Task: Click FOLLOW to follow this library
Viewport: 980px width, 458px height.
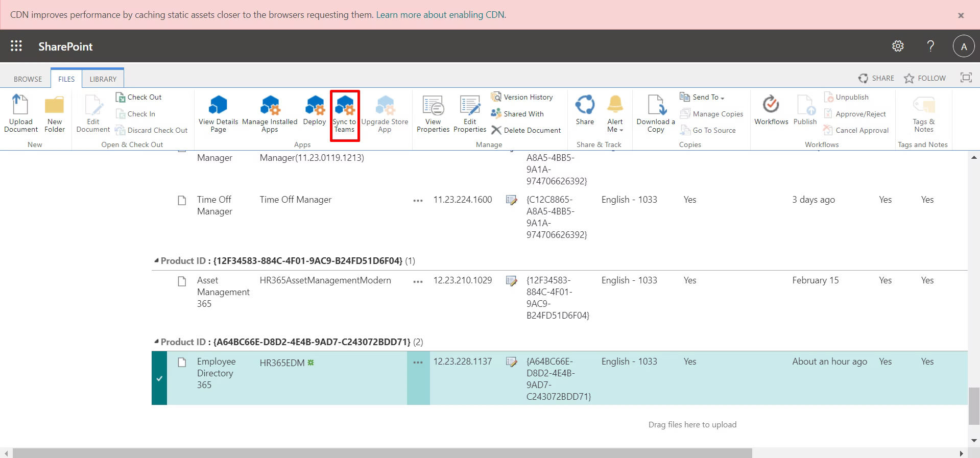Action: (925, 78)
